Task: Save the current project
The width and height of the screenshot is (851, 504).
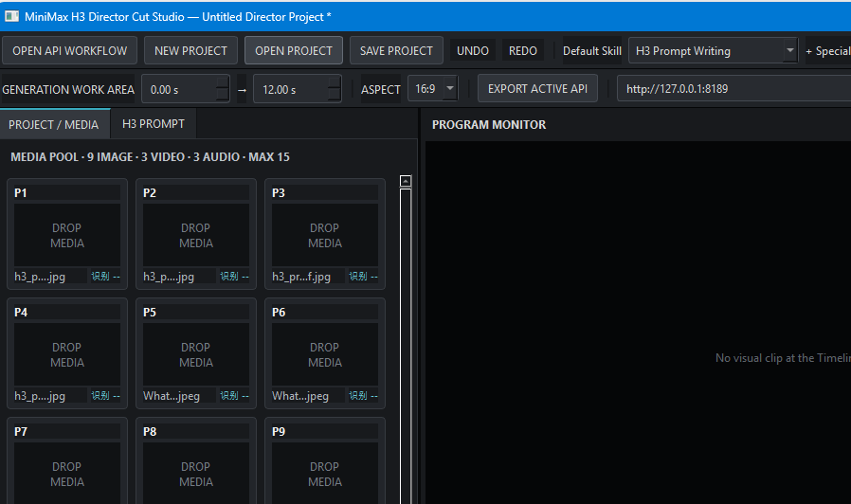Action: click(x=396, y=50)
